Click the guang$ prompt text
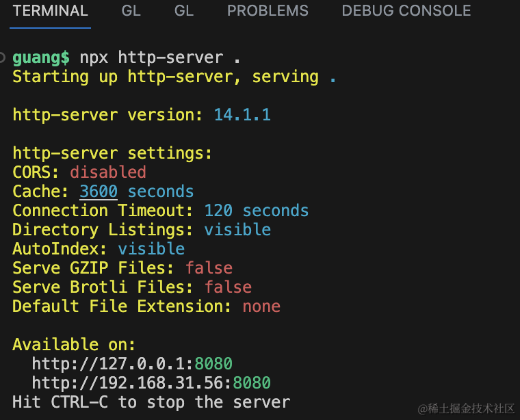Image resolution: width=520 pixels, height=420 pixels. point(41,57)
